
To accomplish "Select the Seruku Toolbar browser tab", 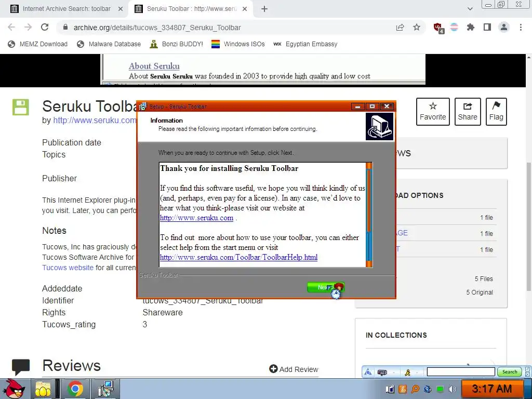I will point(192,9).
